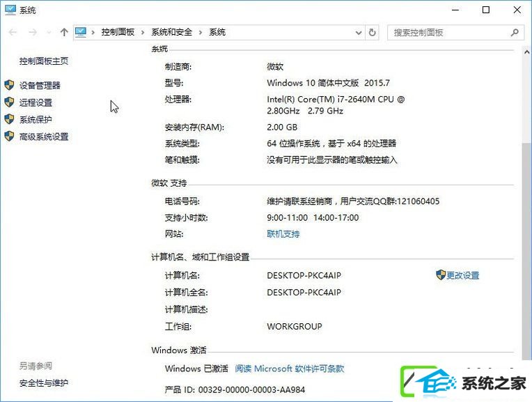Open the 联机支持 website link
532x402 pixels.
(283, 234)
